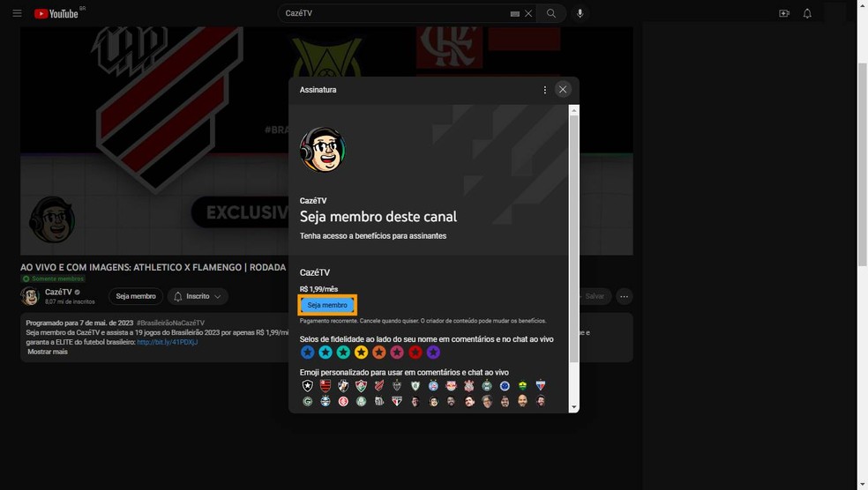This screenshot has width=868, height=490.
Task: Clear the CazéTV search query
Action: point(528,13)
